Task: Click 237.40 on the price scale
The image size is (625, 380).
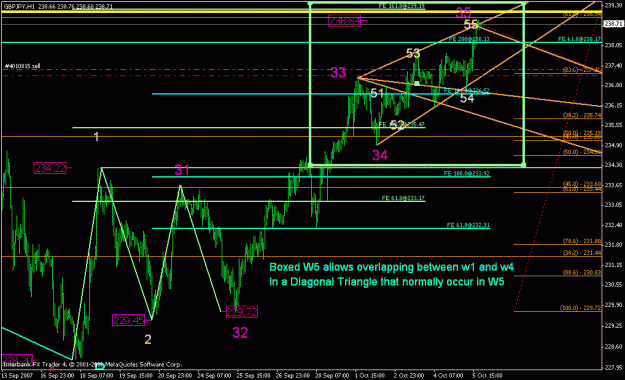Action: (x=613, y=65)
